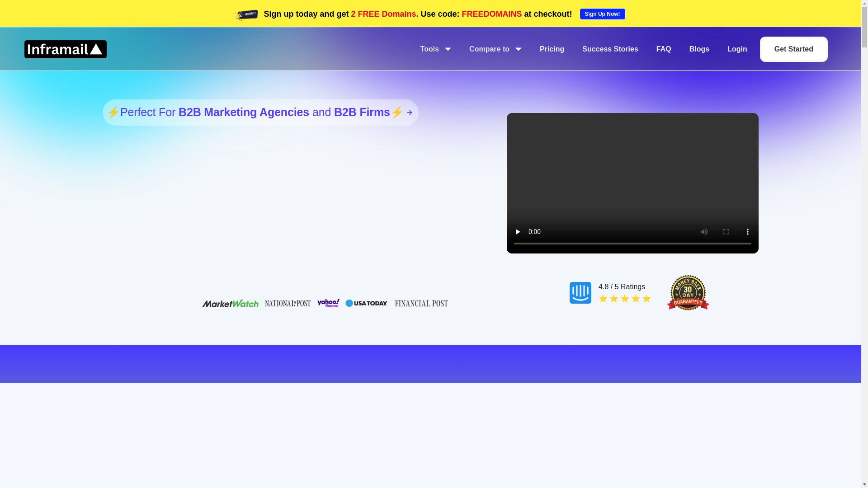868x488 pixels.
Task: Click the Intercom ratings icon
Action: [x=580, y=293]
